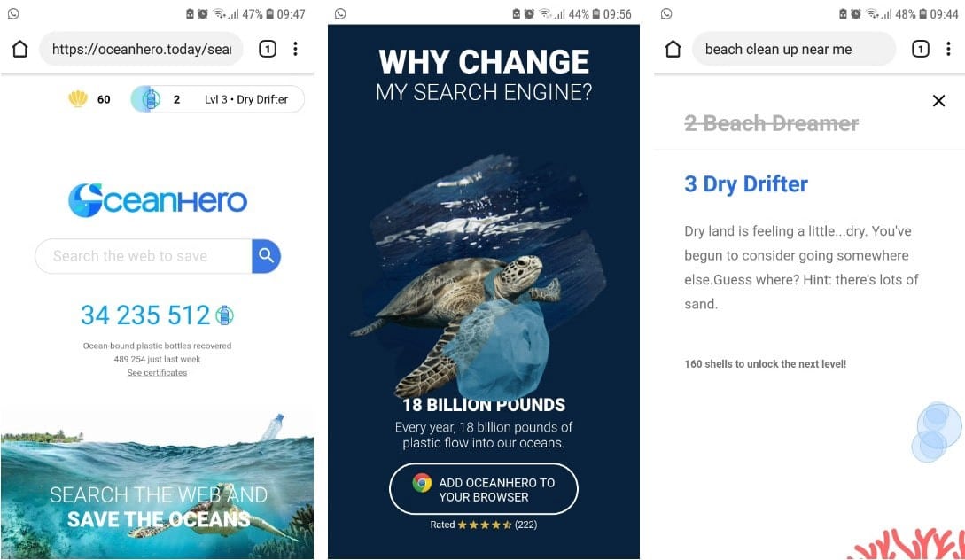Click the yellow shell counter icon
Image resolution: width=965 pixels, height=560 pixels.
click(x=78, y=98)
